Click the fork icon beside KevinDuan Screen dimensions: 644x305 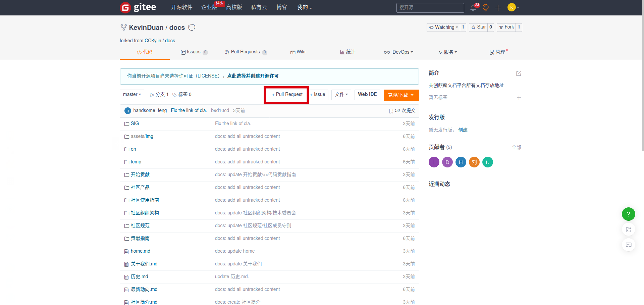pos(123,28)
